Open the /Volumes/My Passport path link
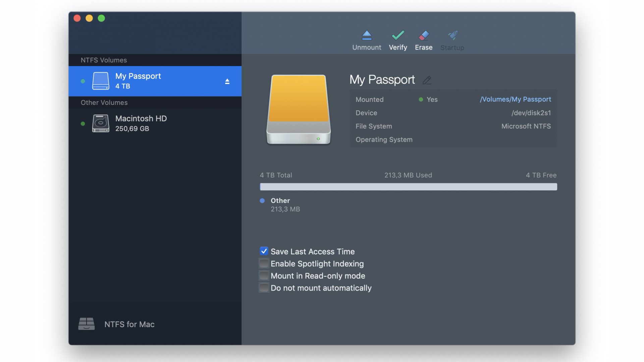Screen dimensions: 644x362 [x=515, y=99]
